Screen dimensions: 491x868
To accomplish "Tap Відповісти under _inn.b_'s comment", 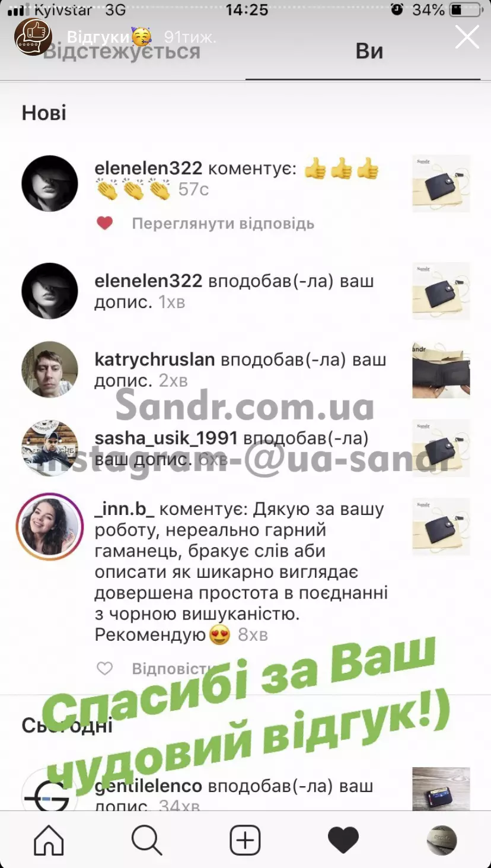I will 173,669.
